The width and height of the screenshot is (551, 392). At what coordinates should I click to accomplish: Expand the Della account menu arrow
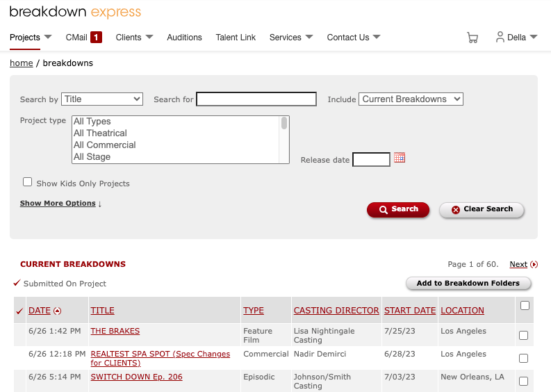[534, 37]
